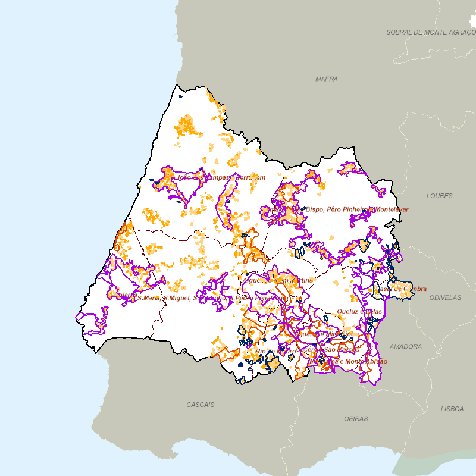The height and width of the screenshot is (476, 476).
Task: Click the MAFRA municipality label
Action: (x=327, y=79)
